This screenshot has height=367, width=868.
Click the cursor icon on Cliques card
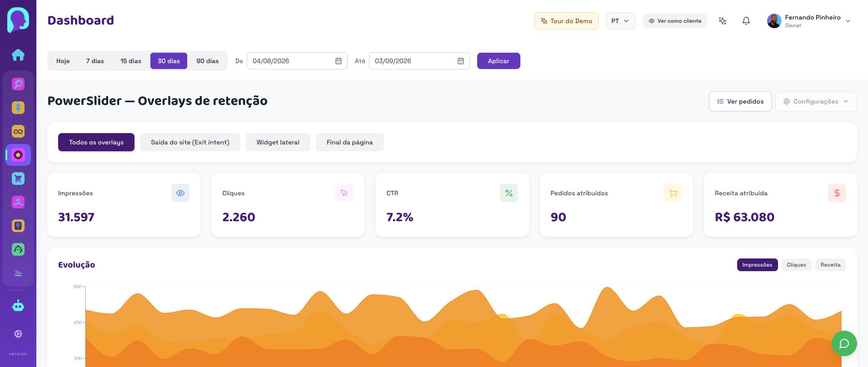pos(344,193)
